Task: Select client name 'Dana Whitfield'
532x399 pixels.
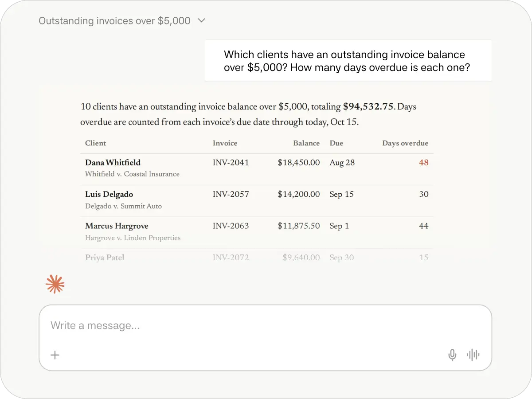Action: click(113, 163)
